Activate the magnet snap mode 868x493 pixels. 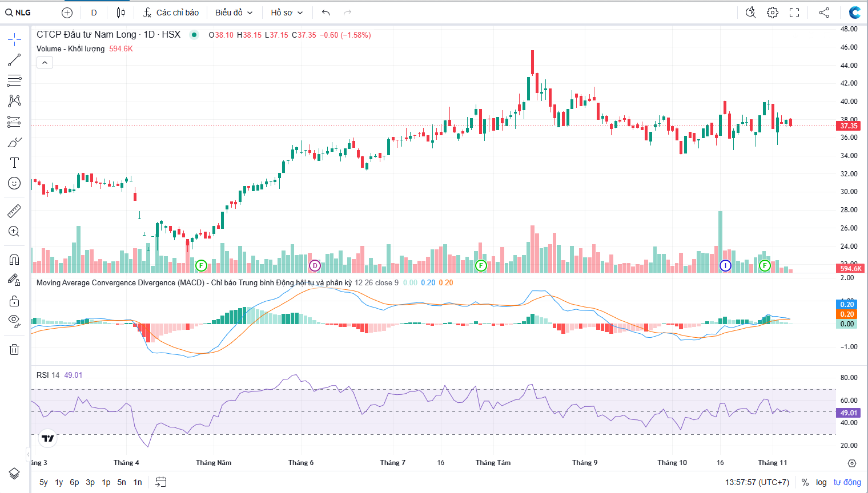pyautogui.click(x=14, y=260)
